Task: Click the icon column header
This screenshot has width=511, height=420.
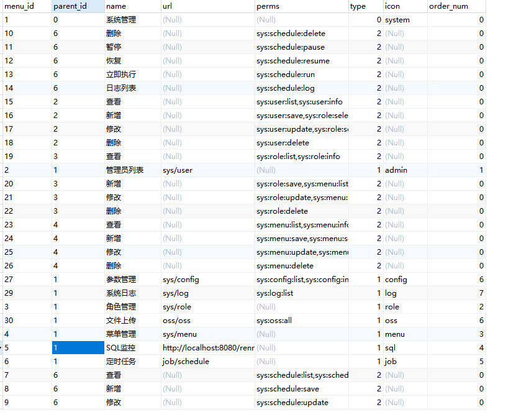Action: click(391, 6)
